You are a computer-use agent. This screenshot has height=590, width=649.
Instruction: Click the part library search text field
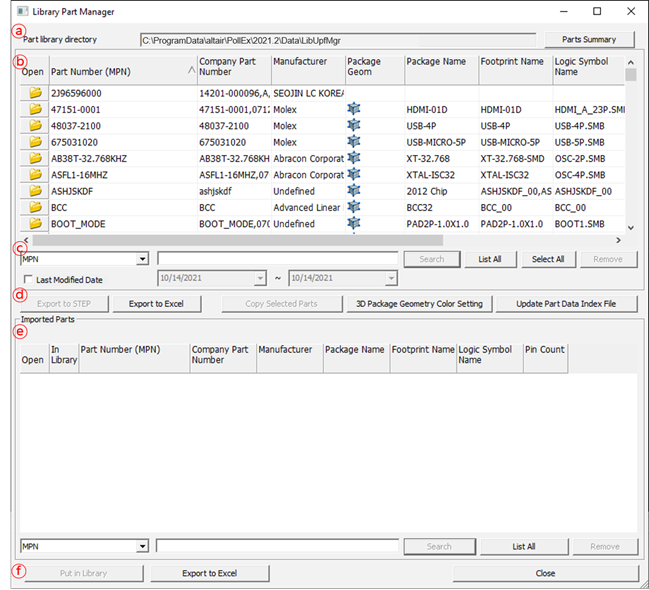pyautogui.click(x=277, y=259)
